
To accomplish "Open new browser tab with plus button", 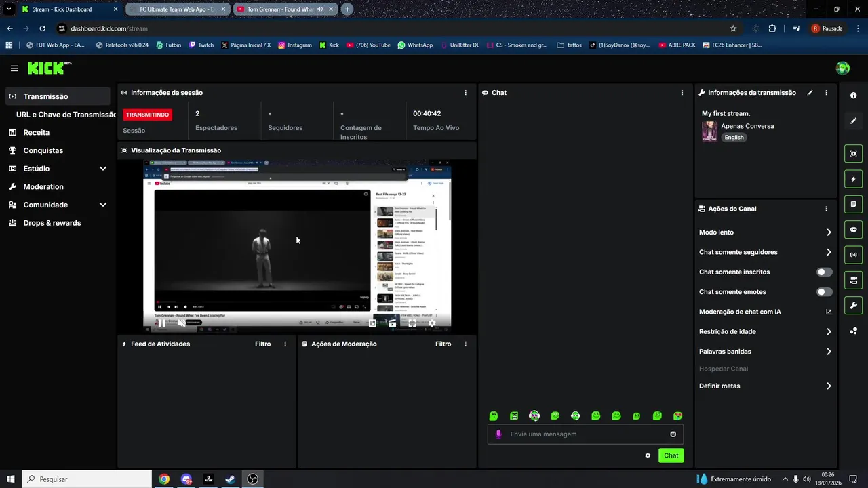I will click(347, 9).
